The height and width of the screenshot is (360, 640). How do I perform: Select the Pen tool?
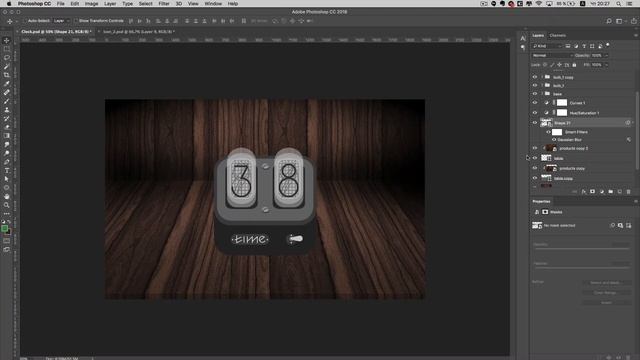tap(7, 162)
